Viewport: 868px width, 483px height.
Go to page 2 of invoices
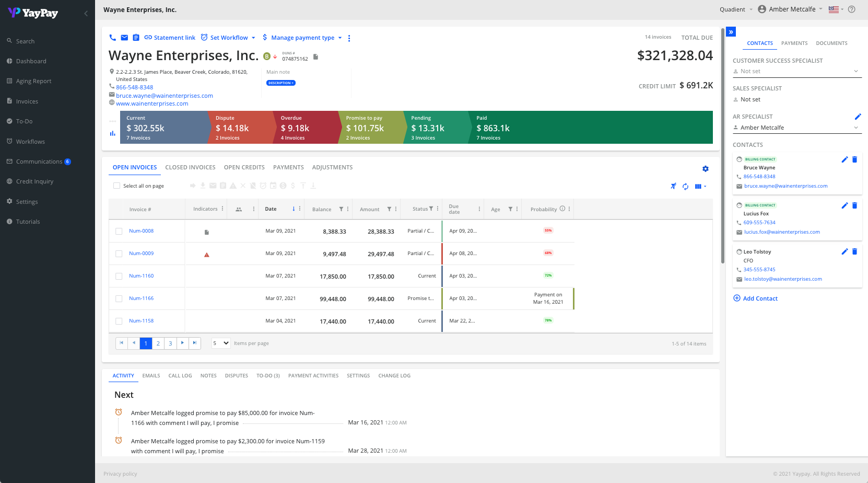(x=158, y=343)
